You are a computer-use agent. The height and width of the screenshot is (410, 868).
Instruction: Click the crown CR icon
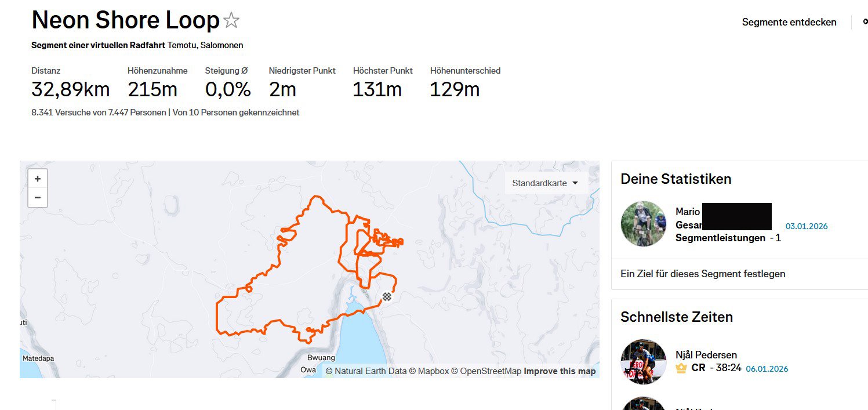coord(681,368)
